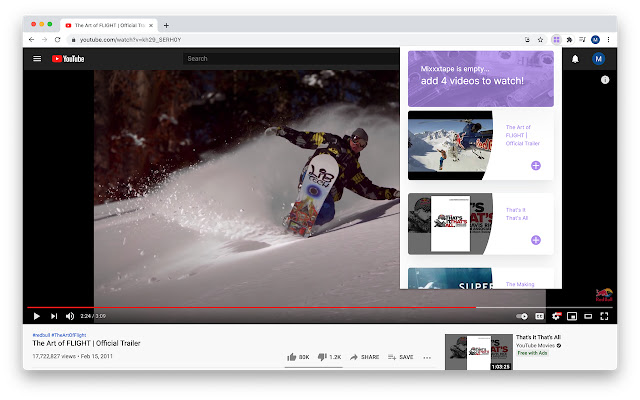Toggle closed captions
Image resolution: width=640 pixels, height=400 pixels.
(x=540, y=316)
